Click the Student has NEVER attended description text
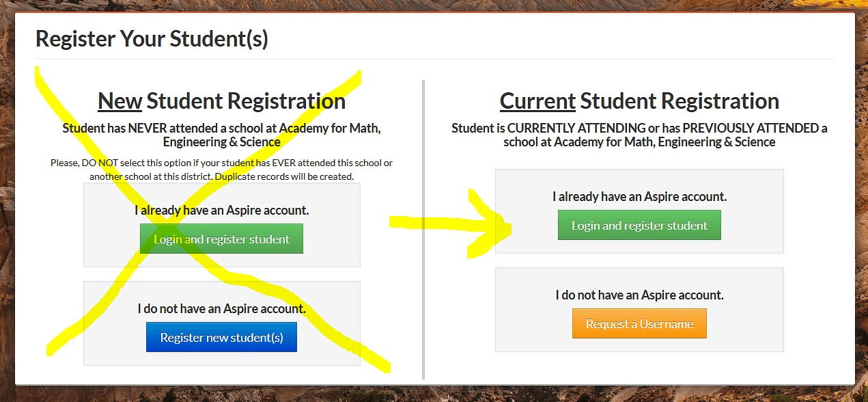Viewport: 868px width, 402px height. 222,135
